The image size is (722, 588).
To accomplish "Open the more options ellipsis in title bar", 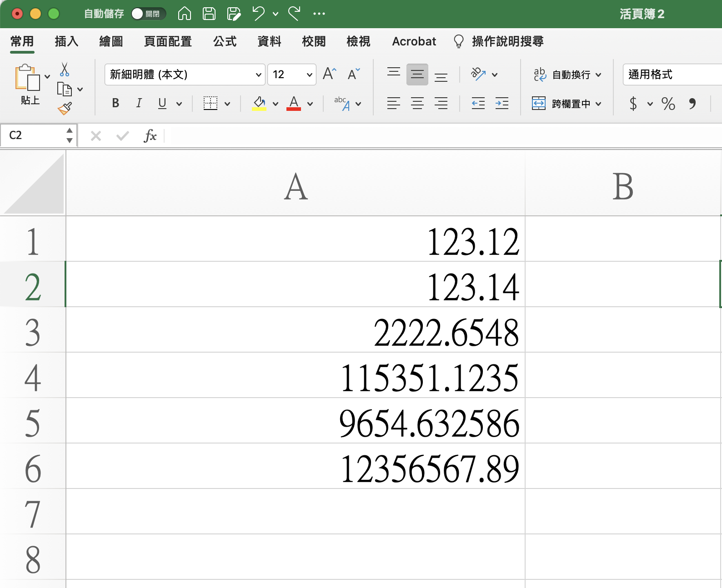I will 319,14.
